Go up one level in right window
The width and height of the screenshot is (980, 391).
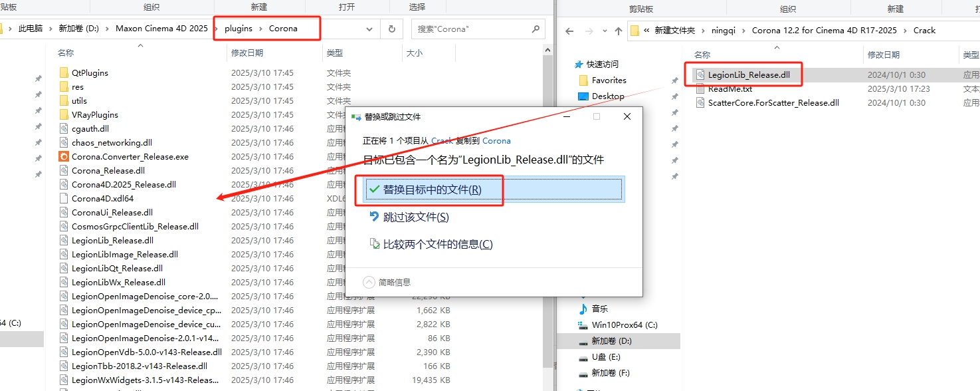click(619, 30)
